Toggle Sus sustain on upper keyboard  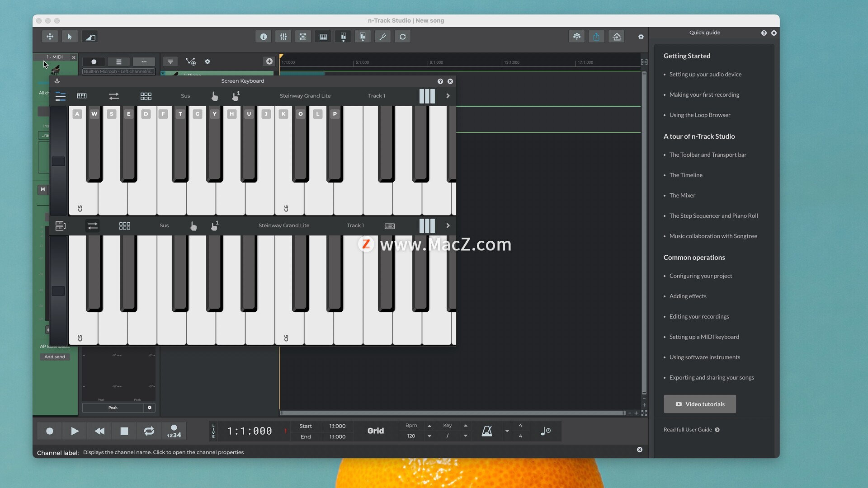coord(185,96)
